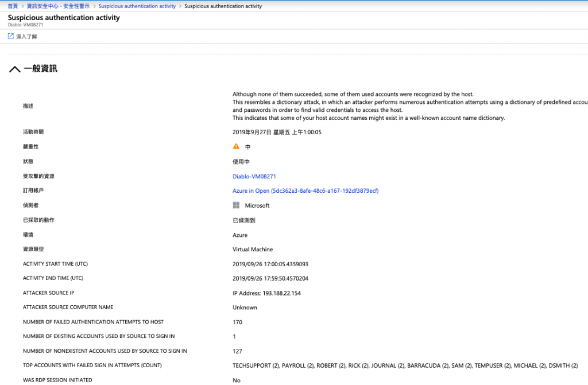Open 資訊安全中心 - 安全性警示 breadcrumb

pyautogui.click(x=58, y=6)
